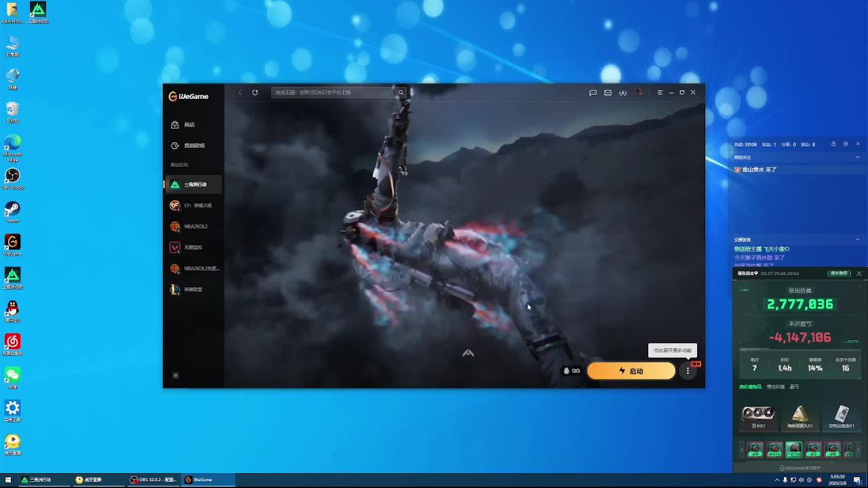The image size is (868, 488).
Task: Collapse the 特别关注 section chevron
Action: pyautogui.click(x=857, y=157)
